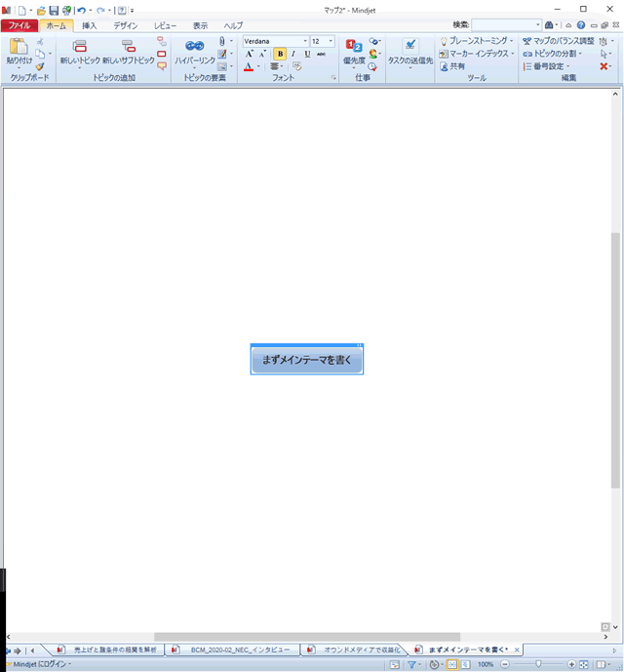Expand the ブレーンストーミング dropdown
Viewport: 624px width, 672px height.
(512, 41)
